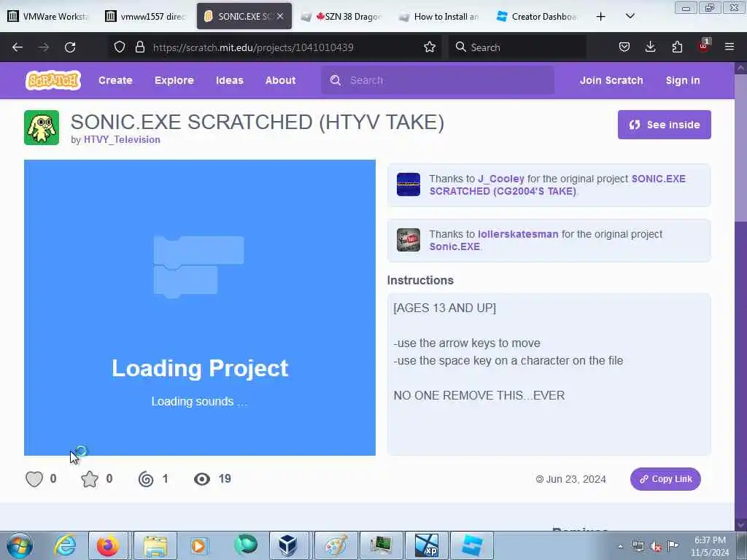
Task: Open the Windows Start button
Action: [20, 545]
